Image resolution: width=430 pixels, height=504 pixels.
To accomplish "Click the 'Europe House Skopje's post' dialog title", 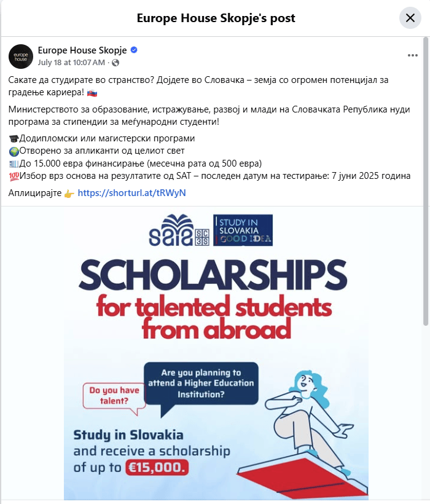I will pos(216,18).
